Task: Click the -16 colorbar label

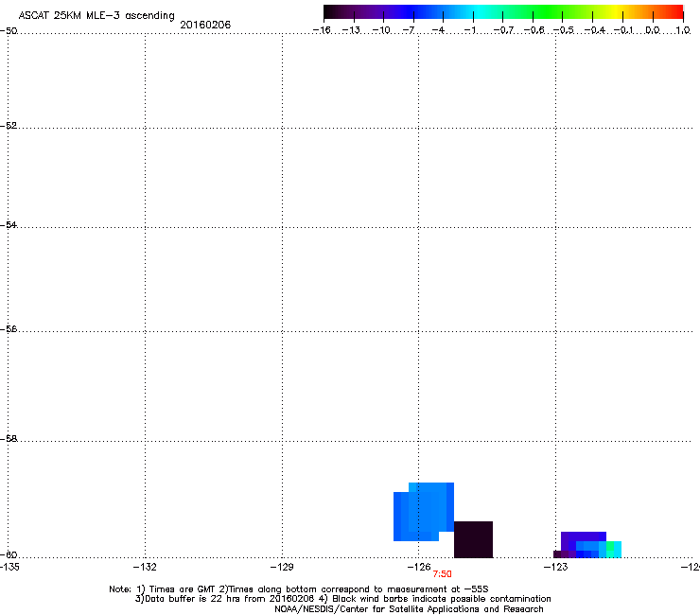Action: tap(322, 30)
